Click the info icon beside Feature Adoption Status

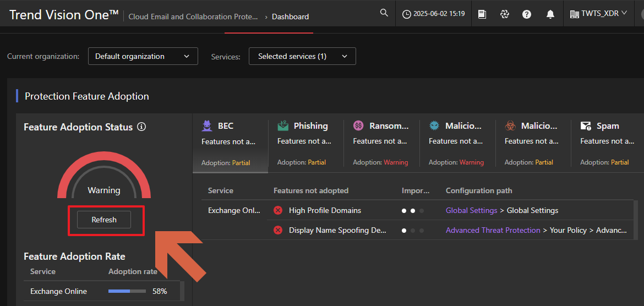[x=141, y=127]
